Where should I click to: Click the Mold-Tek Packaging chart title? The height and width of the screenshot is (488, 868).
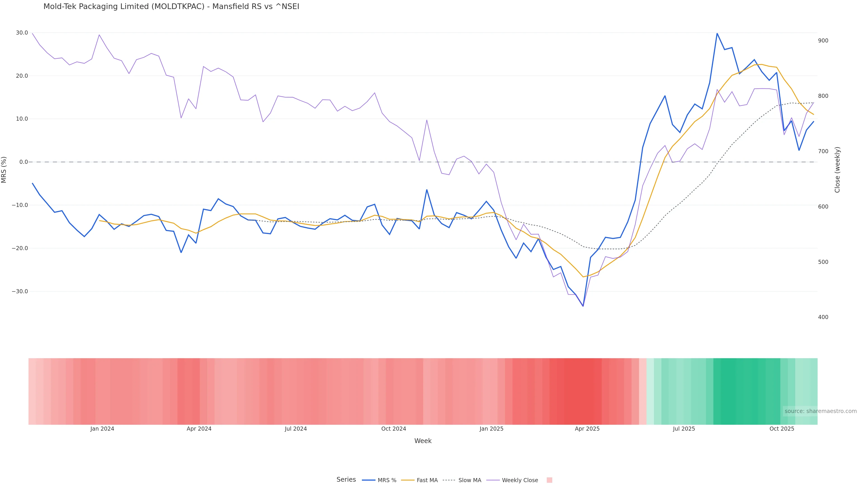pos(171,7)
